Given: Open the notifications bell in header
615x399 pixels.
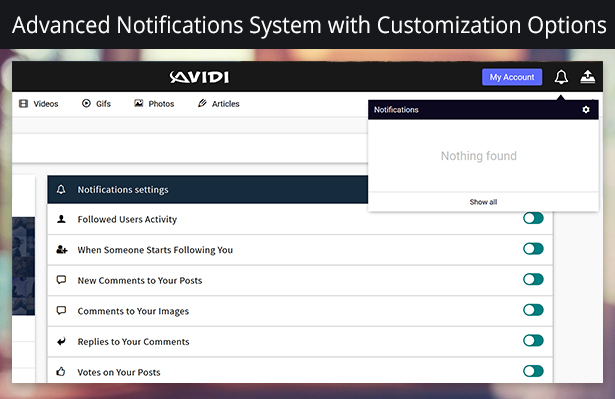Looking at the screenshot, I should point(561,77).
